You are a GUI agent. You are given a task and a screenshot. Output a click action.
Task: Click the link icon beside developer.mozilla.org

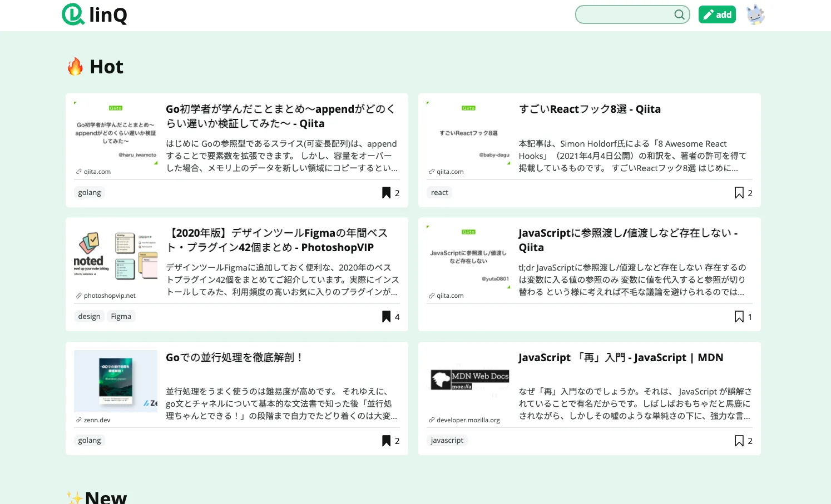pyautogui.click(x=432, y=420)
